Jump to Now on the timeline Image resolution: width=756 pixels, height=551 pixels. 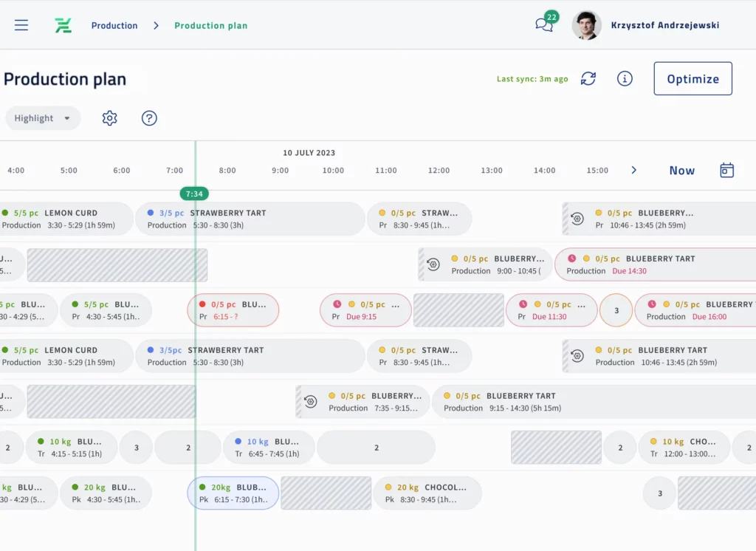point(681,171)
